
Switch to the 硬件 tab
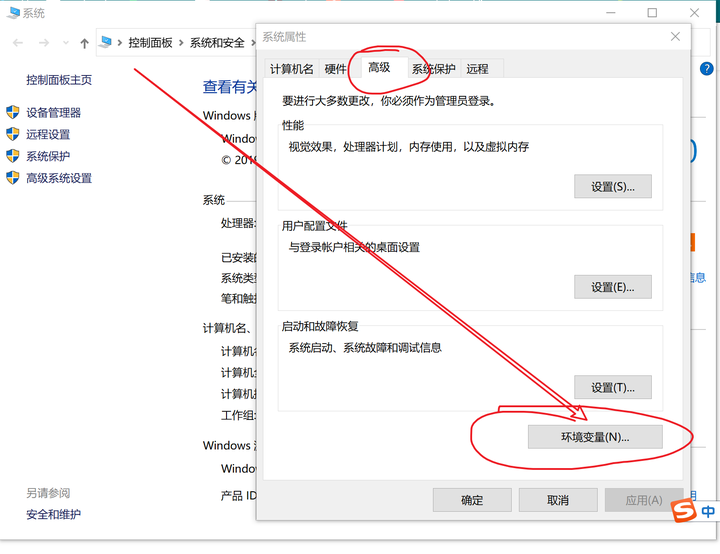(x=335, y=69)
